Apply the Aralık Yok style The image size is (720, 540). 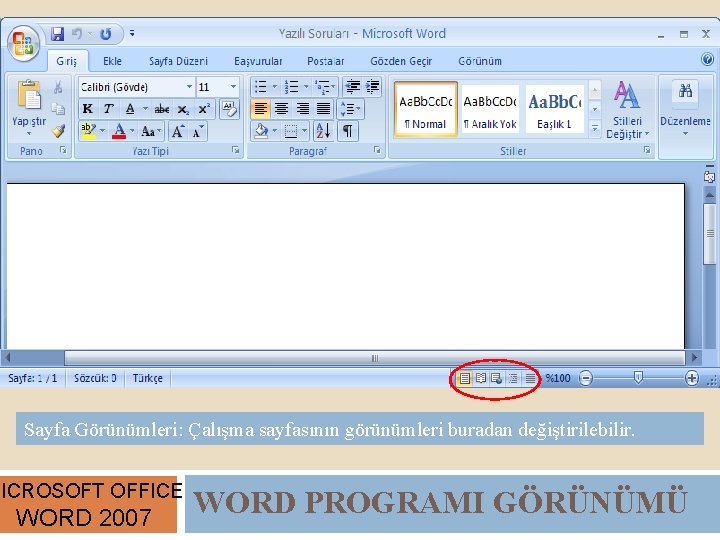[490, 109]
